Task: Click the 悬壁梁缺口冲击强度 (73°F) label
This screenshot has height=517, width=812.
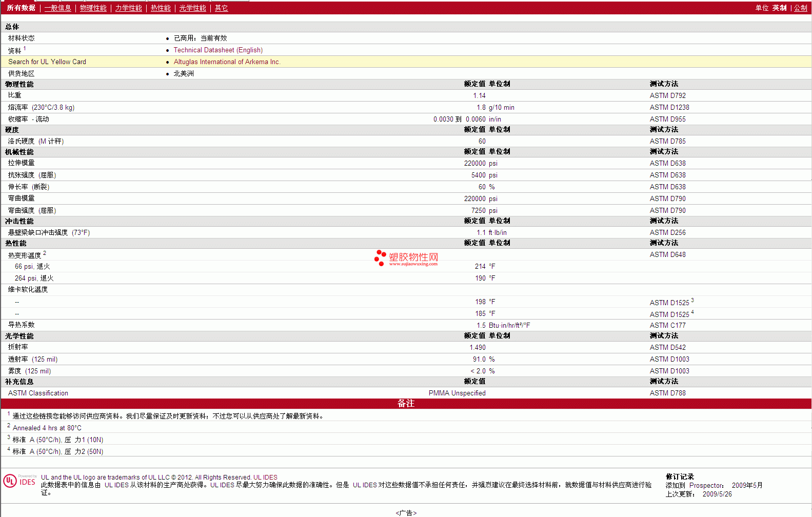Action: tap(49, 233)
